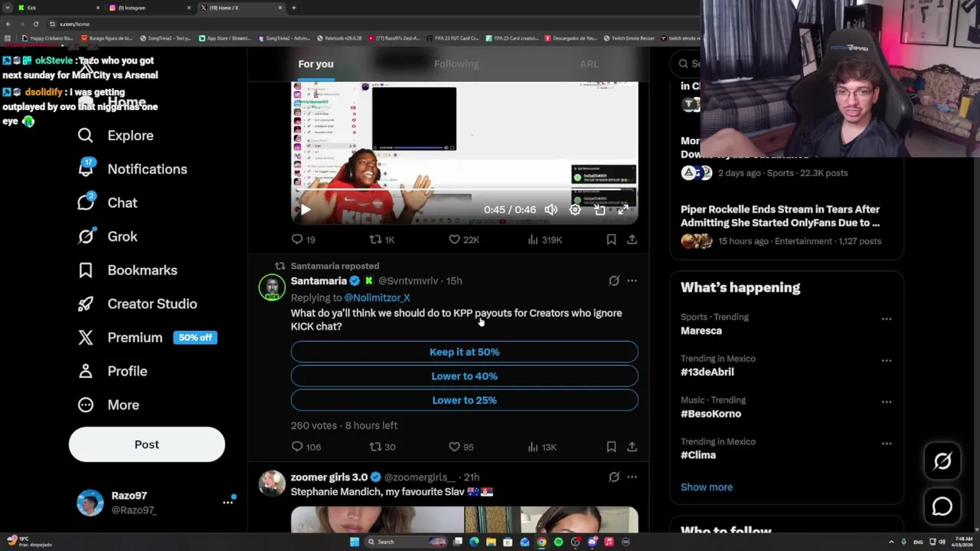The image size is (980, 551).
Task: Play the video in the top post
Action: [x=305, y=210]
